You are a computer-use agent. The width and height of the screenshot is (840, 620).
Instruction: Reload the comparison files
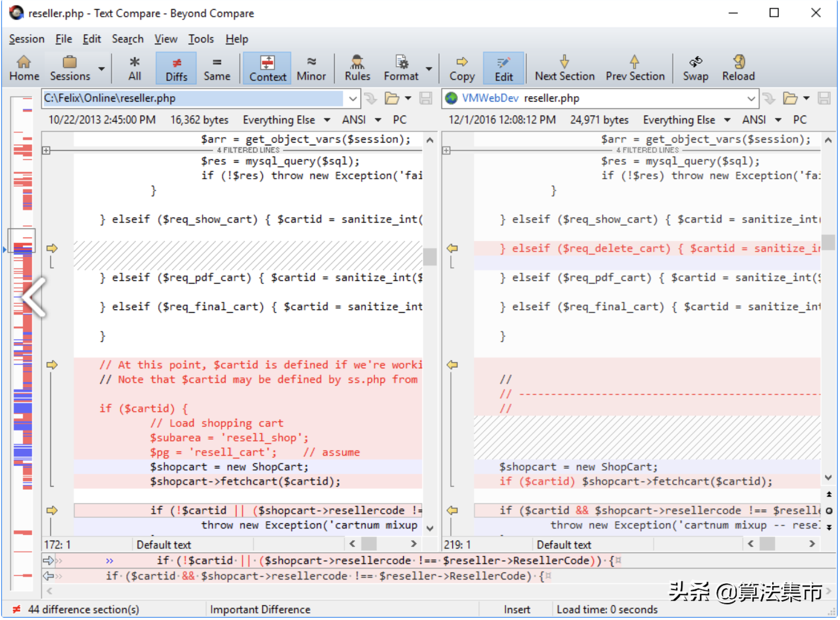[738, 68]
